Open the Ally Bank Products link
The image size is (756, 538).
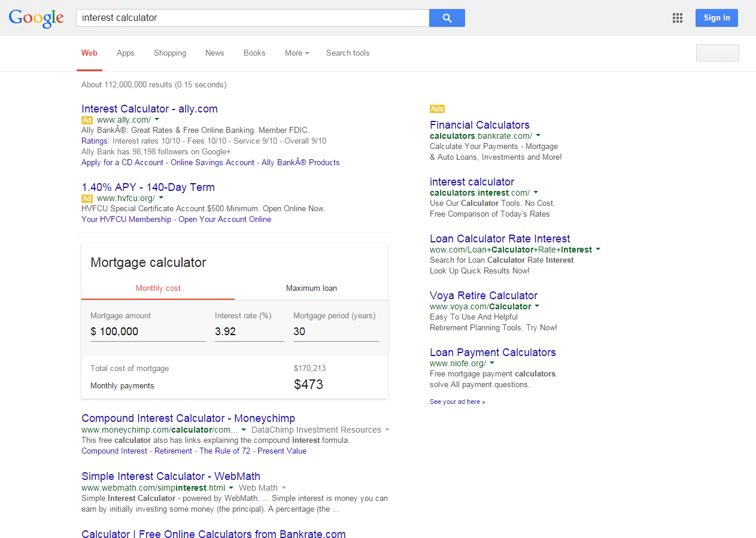(300, 163)
